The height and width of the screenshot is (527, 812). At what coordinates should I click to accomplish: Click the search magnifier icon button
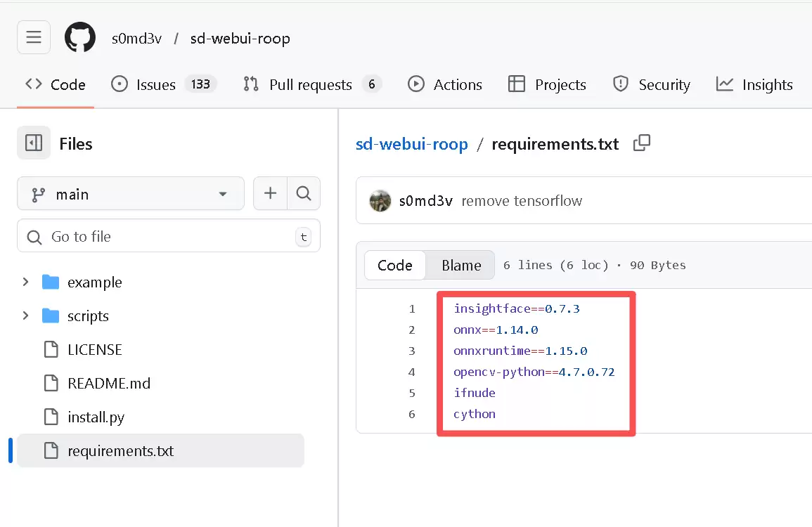304,194
